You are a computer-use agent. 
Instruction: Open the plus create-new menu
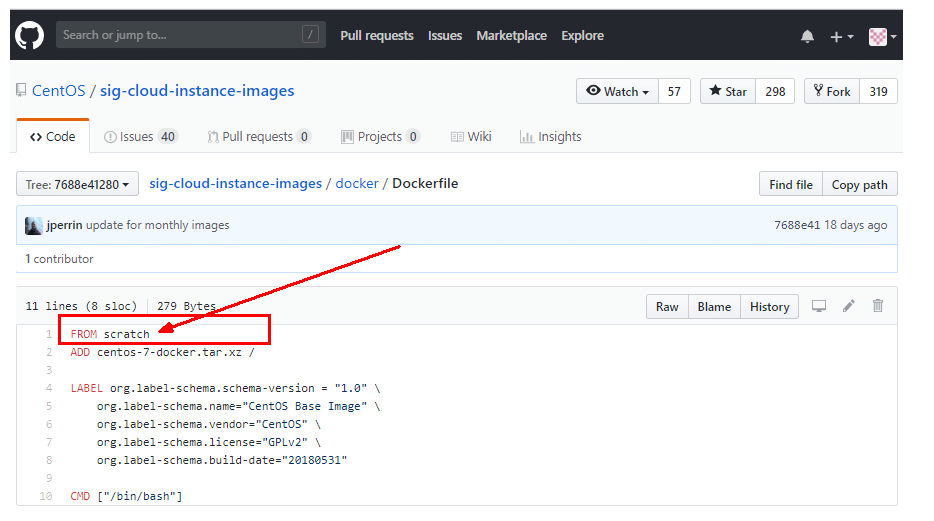840,36
